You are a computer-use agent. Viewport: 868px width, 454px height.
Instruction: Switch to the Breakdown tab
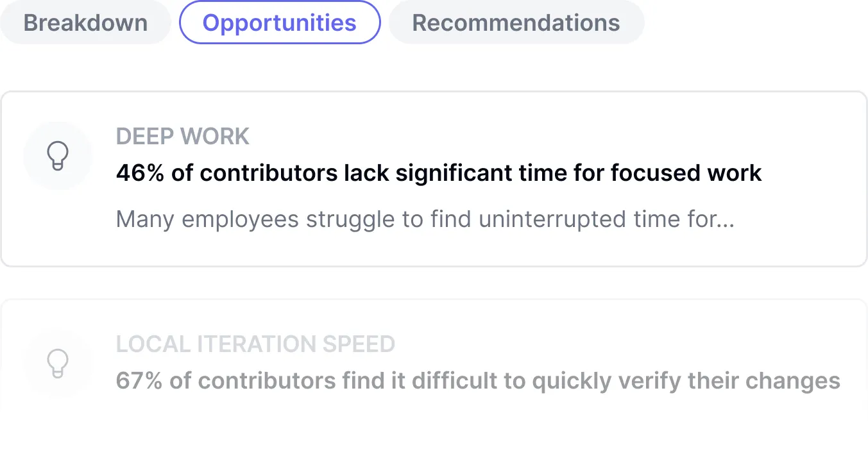pos(85,22)
